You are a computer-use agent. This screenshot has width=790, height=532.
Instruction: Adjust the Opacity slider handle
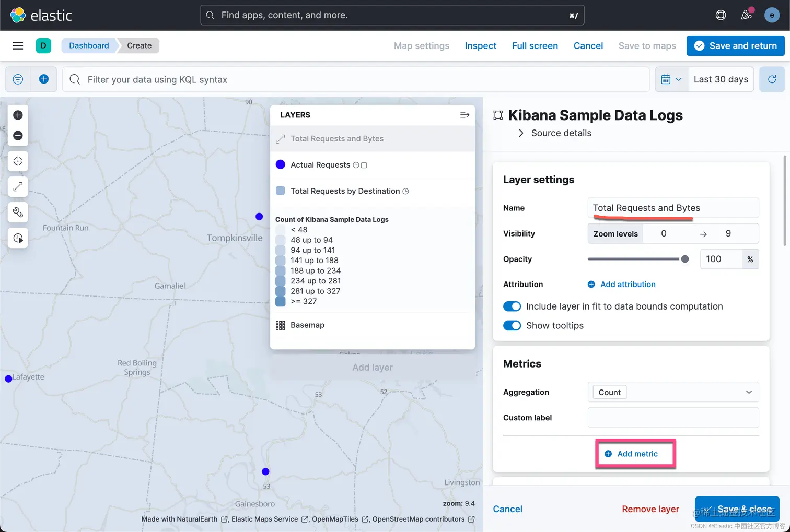pyautogui.click(x=685, y=259)
